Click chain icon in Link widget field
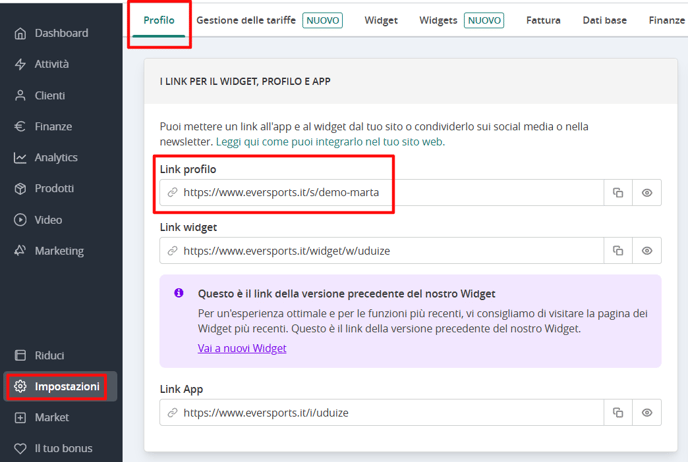The height and width of the screenshot is (462, 688). tap(172, 251)
